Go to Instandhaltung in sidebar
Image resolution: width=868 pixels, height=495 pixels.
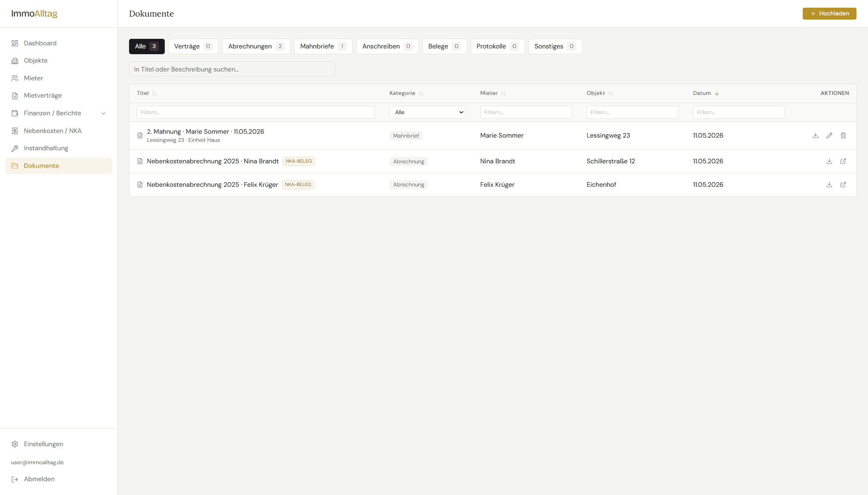59,148
